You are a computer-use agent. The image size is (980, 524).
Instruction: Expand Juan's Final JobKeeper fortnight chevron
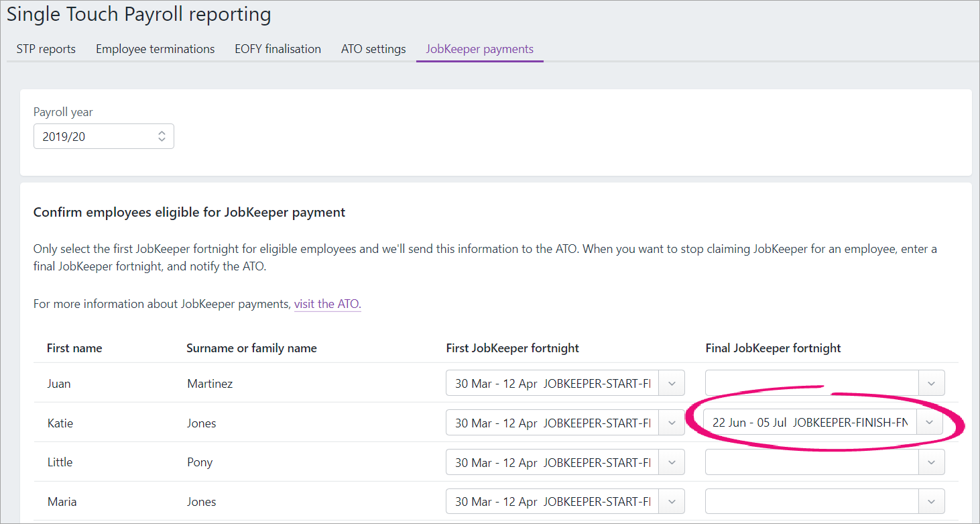click(x=931, y=384)
